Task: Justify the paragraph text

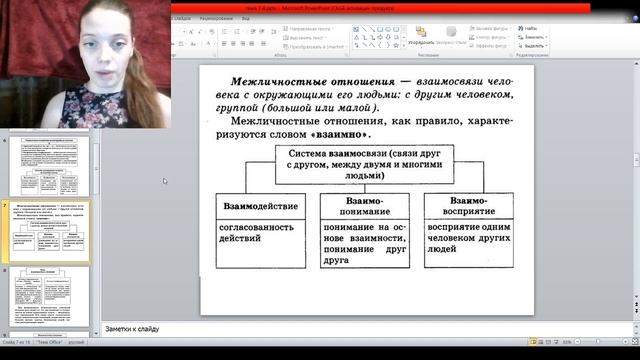Action: point(251,43)
